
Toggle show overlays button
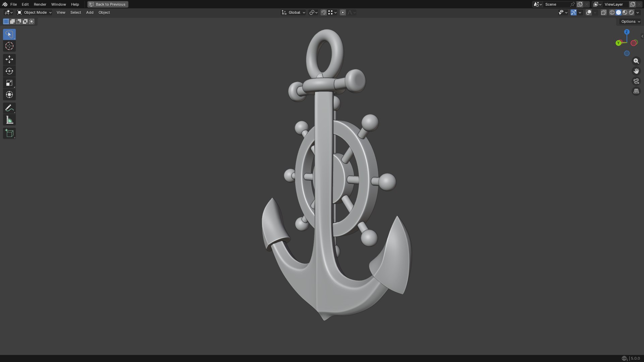click(x=589, y=12)
